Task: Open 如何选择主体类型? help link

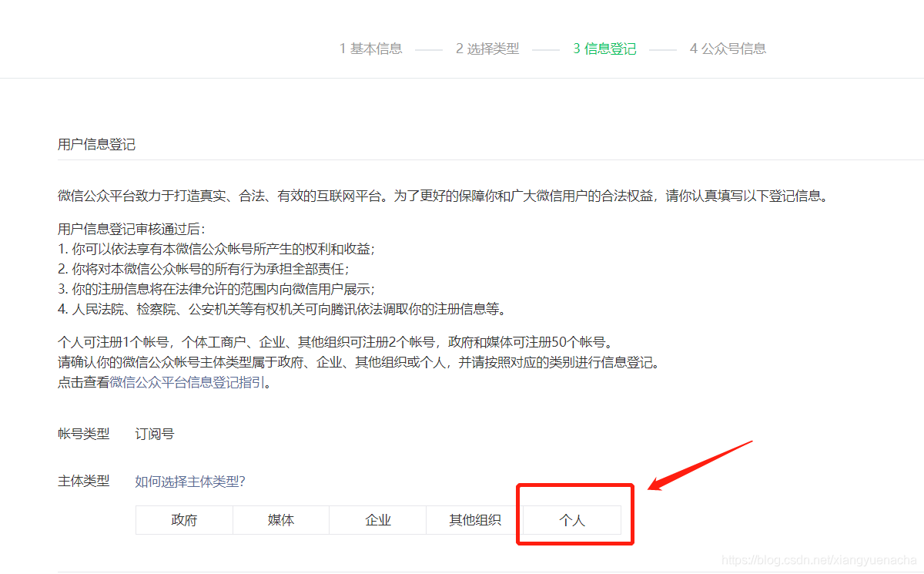Action: coord(190,482)
